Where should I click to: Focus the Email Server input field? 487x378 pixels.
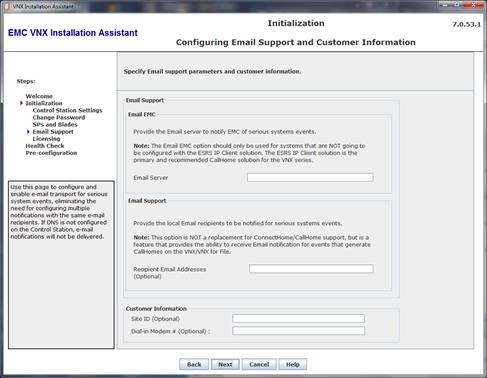[310, 177]
